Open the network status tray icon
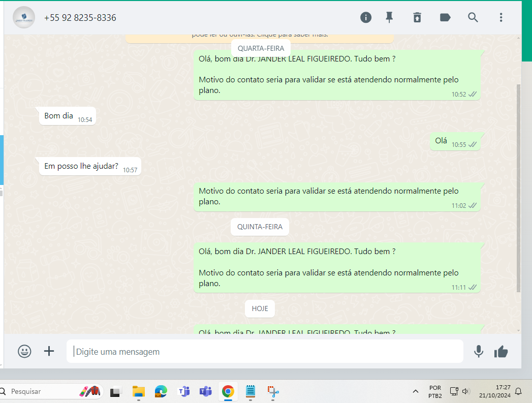 click(x=454, y=391)
